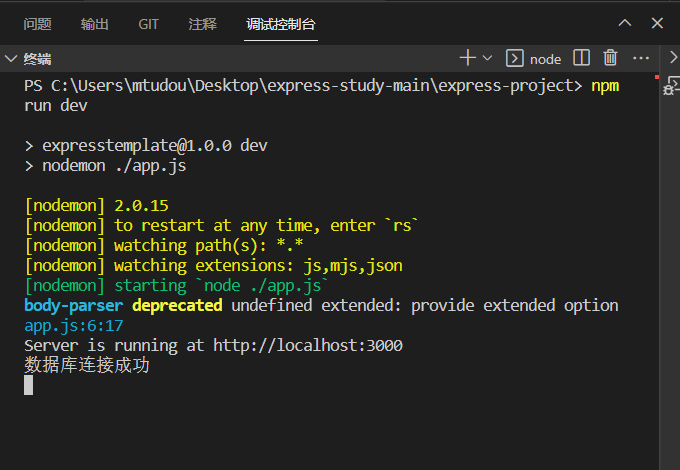Screen dimensions: 680x470
Task: Click the app.js:6:17 link
Action: point(74,325)
